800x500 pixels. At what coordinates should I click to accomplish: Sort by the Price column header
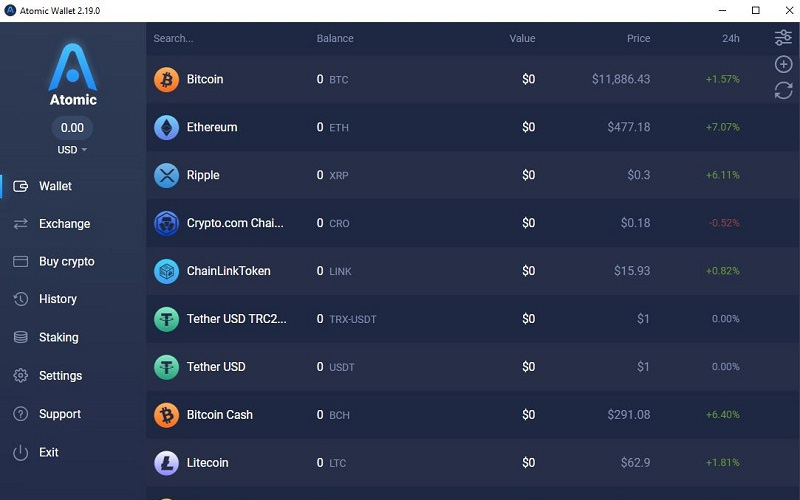[638, 38]
